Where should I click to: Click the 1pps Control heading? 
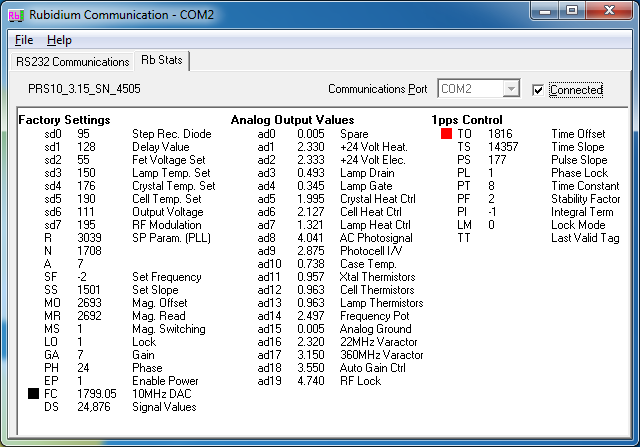point(467,120)
